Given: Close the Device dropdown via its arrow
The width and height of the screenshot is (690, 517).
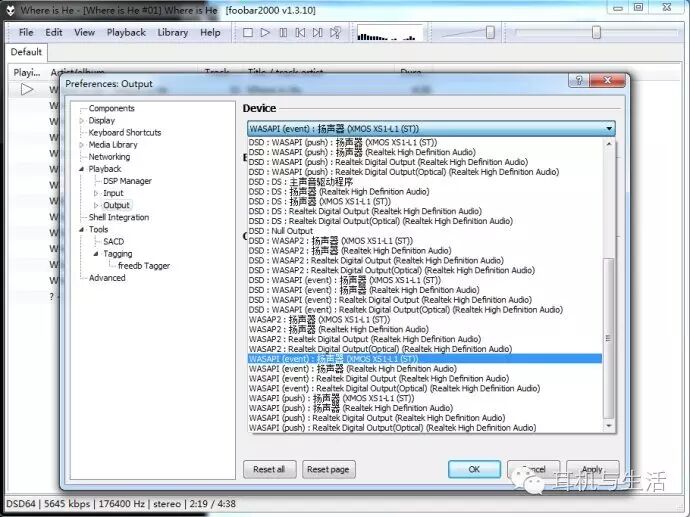Looking at the screenshot, I should [609, 128].
